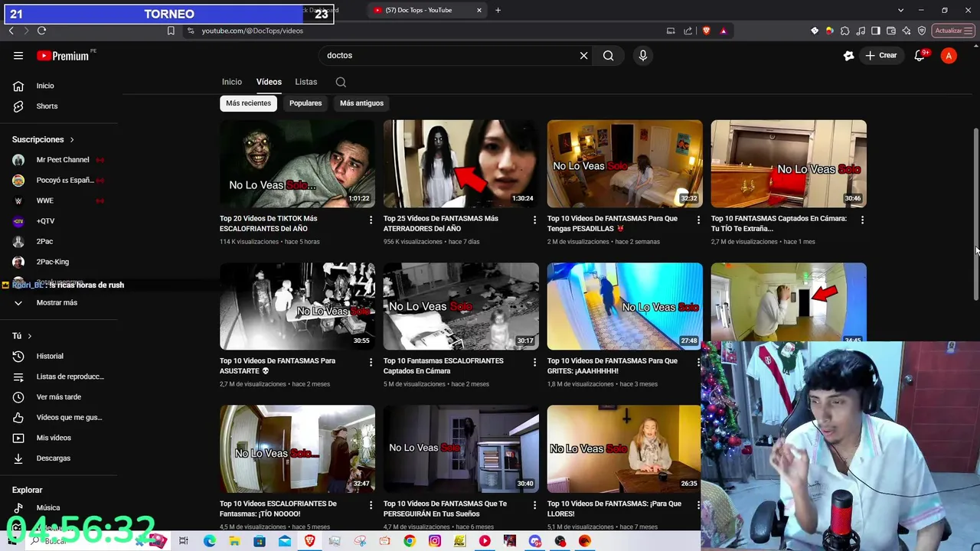Open Top 10 Videos Para ASUSTARTE title
Viewport: 980px width, 551px height.
pos(277,366)
